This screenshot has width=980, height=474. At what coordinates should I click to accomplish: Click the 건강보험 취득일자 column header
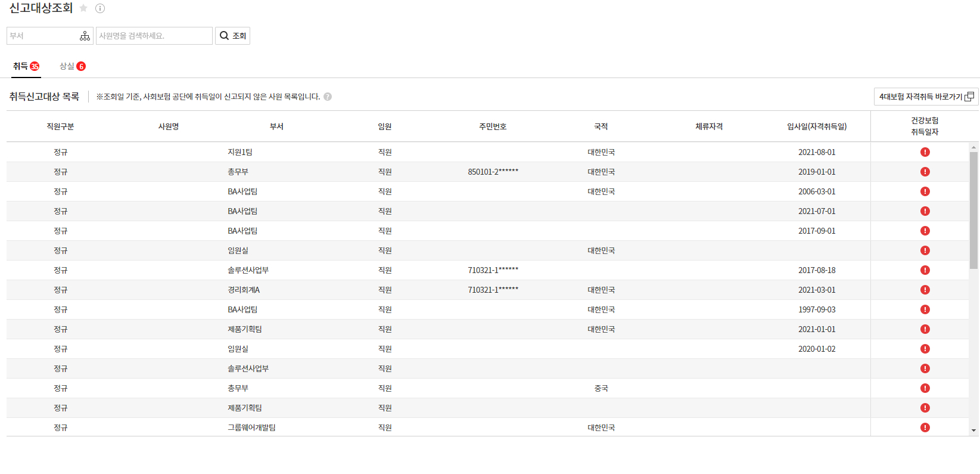pos(924,126)
